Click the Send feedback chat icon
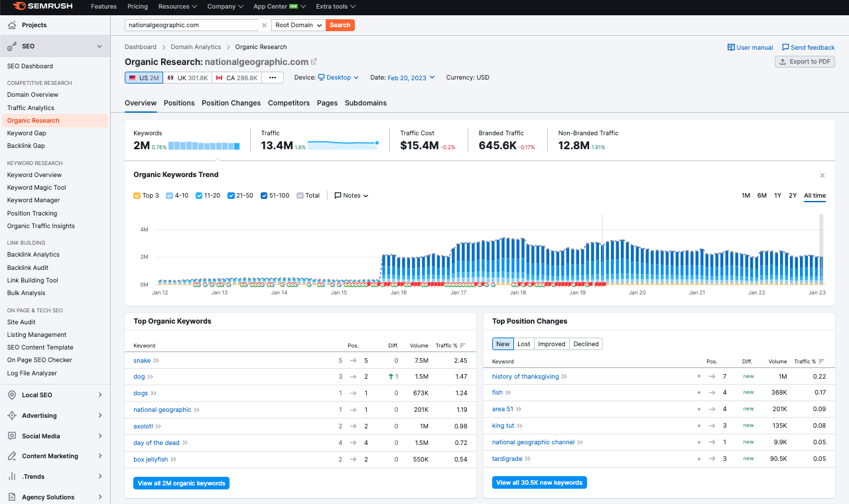The image size is (849, 504). point(785,48)
